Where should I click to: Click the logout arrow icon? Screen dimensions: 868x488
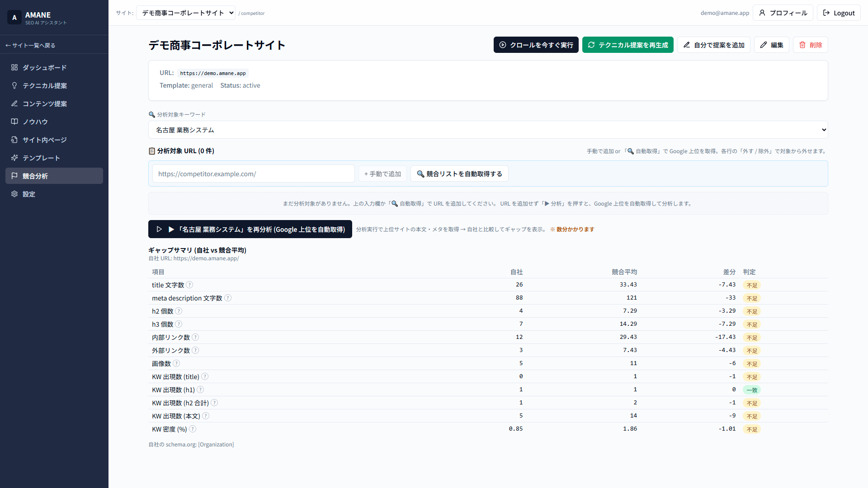826,13
